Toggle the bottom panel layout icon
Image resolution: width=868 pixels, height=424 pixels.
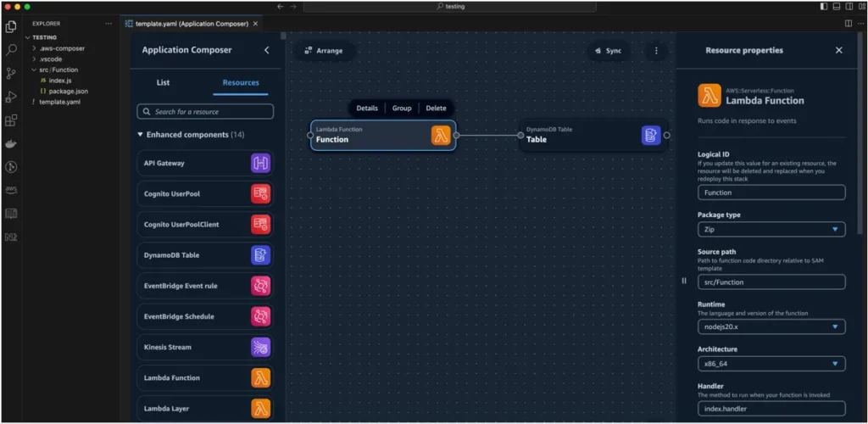click(x=837, y=7)
